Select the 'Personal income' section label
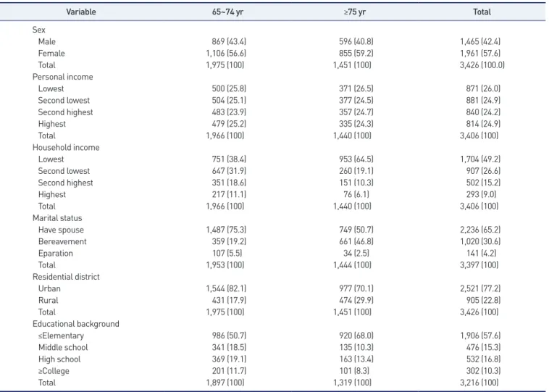The height and width of the screenshot is (392, 549). pos(63,77)
